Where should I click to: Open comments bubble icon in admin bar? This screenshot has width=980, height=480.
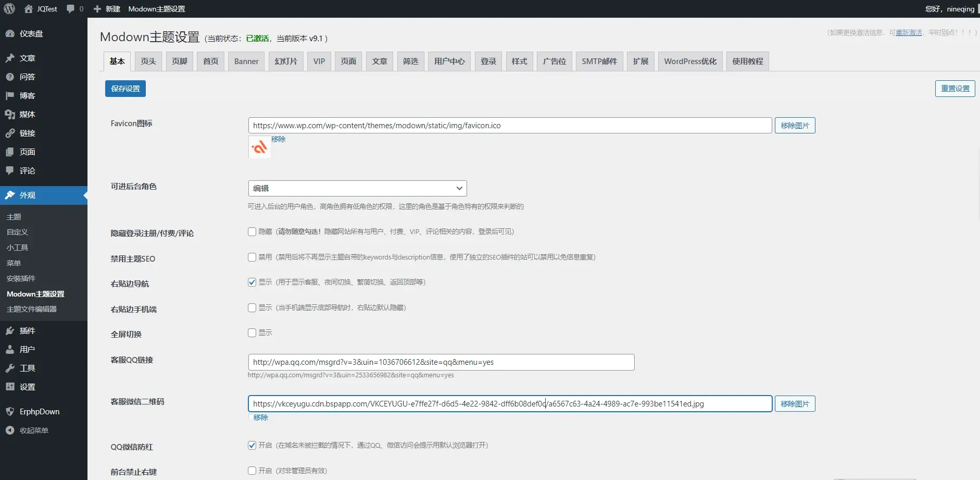71,9
